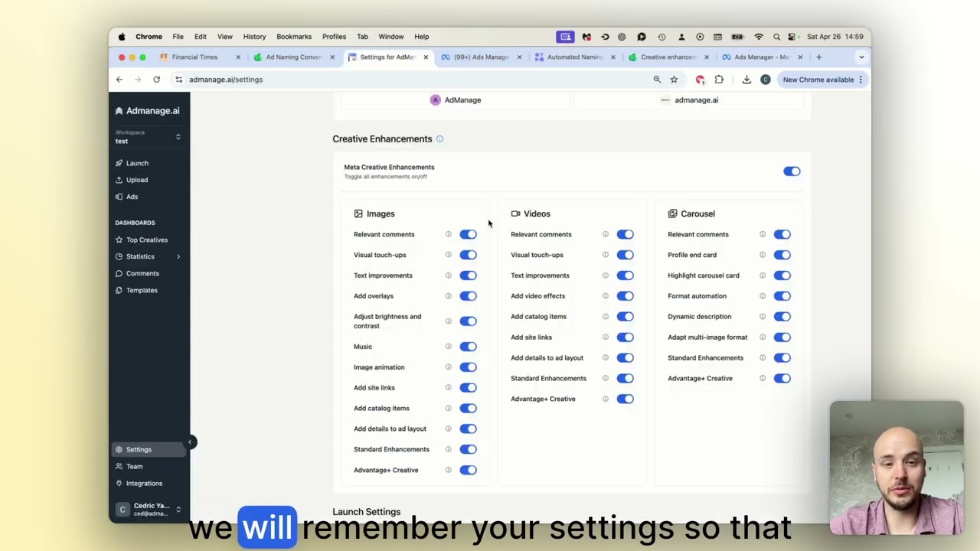Close the Settings for AdManage tab
Viewport: 980px width, 551px height.
(426, 57)
